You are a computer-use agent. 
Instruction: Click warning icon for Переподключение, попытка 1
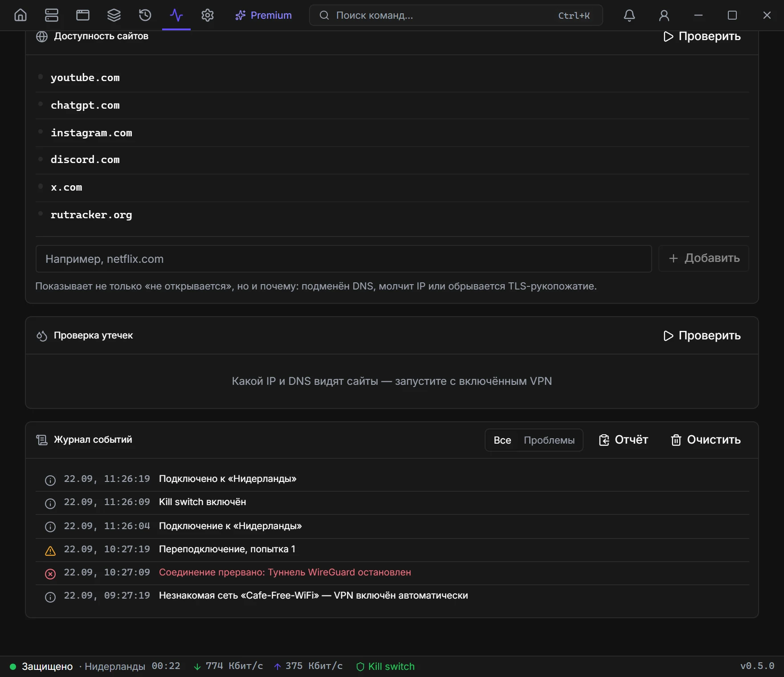point(50,551)
